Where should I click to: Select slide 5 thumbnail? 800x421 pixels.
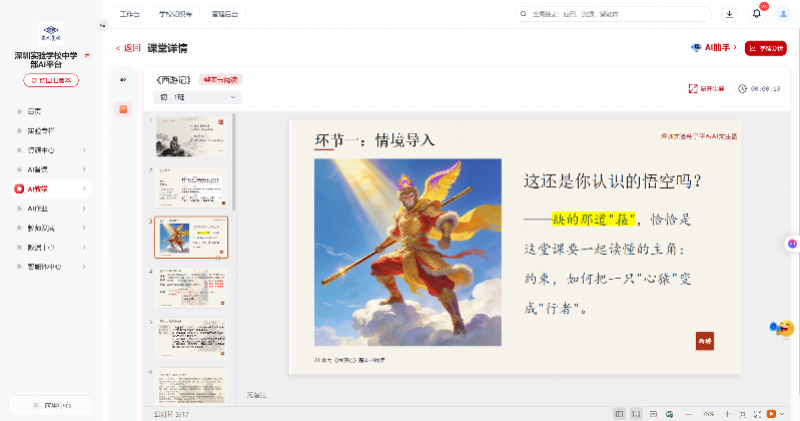[x=191, y=338]
